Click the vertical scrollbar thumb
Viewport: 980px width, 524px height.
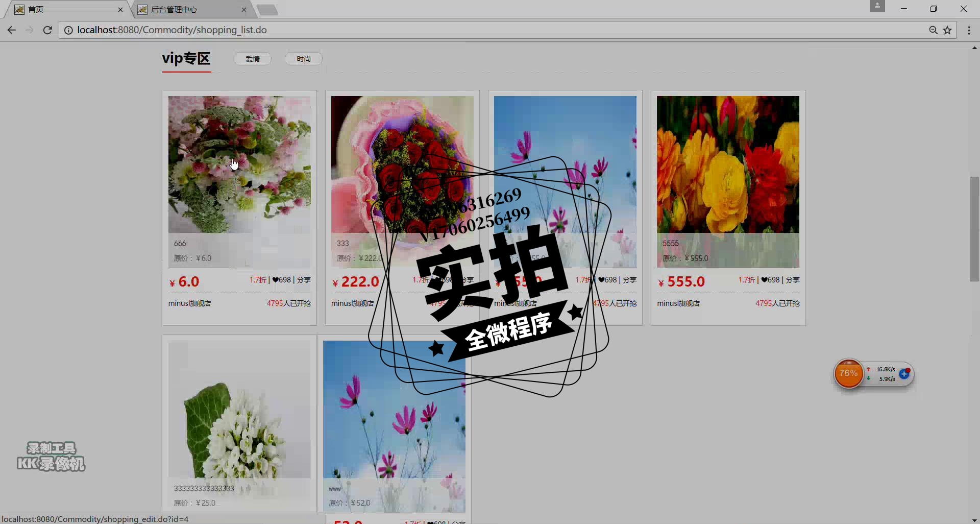(974, 229)
